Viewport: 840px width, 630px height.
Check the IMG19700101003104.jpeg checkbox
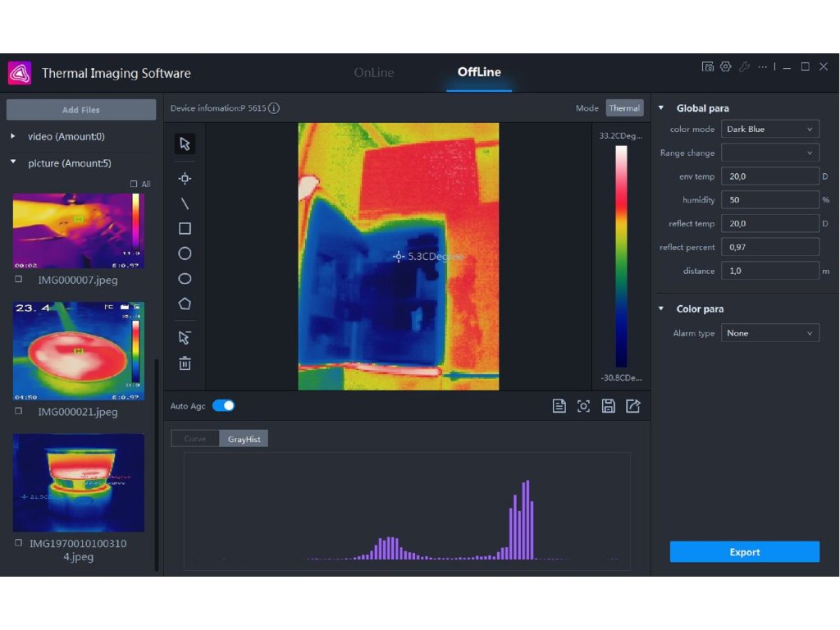click(x=19, y=543)
